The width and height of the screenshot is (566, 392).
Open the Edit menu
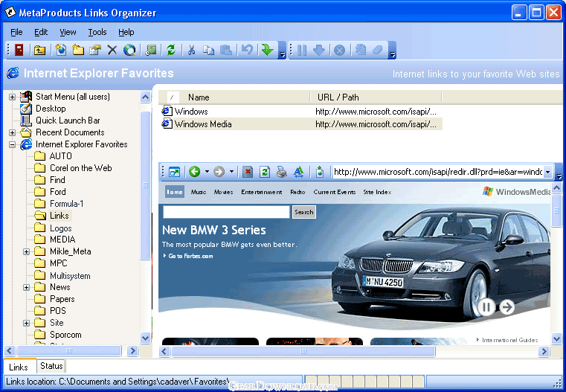[41, 32]
